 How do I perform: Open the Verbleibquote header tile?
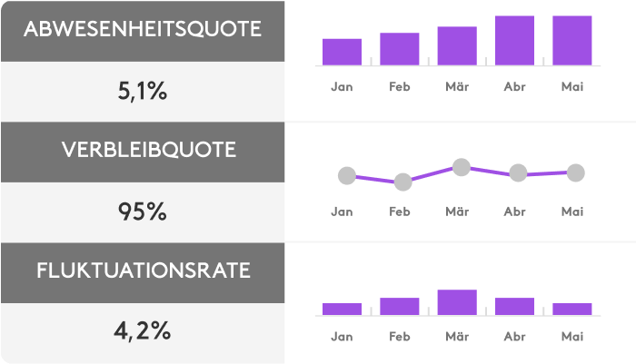143,150
